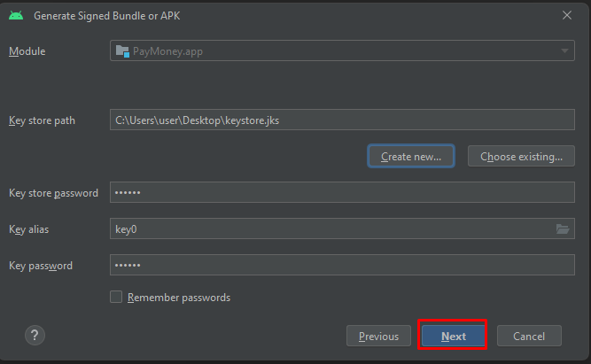Expand the Module list using its arrow
Image resolution: width=591 pixels, height=364 pixels.
pyautogui.click(x=565, y=51)
